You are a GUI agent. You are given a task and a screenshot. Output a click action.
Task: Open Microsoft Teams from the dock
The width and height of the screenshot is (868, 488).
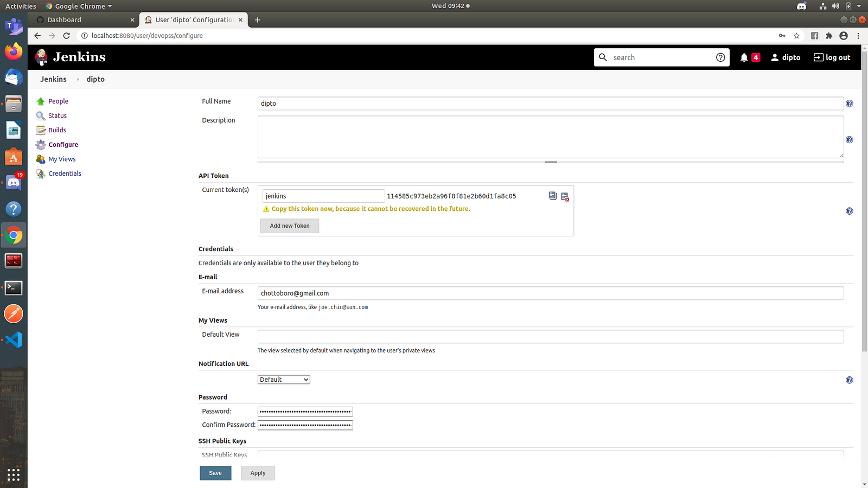(x=14, y=25)
